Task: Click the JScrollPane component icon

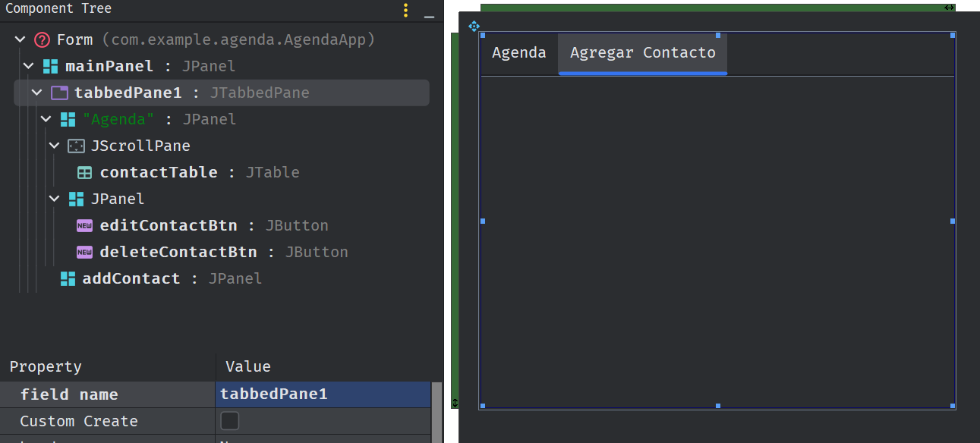Action: (76, 146)
